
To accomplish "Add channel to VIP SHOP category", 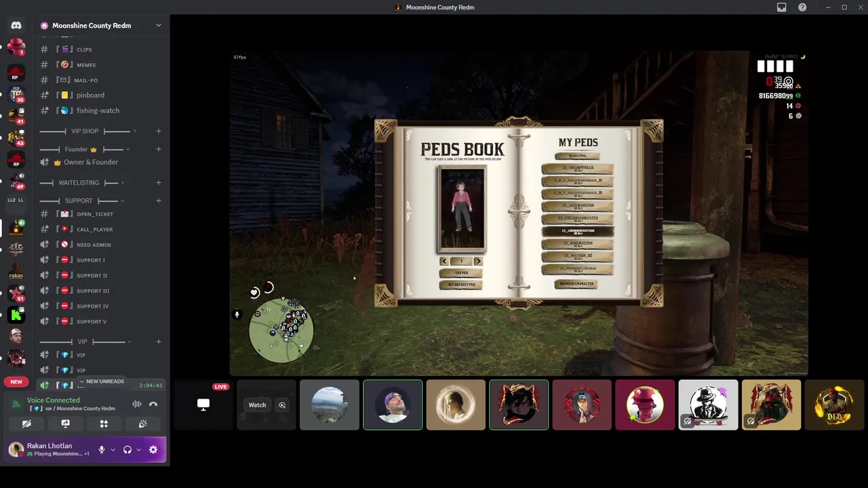I will coord(159,131).
